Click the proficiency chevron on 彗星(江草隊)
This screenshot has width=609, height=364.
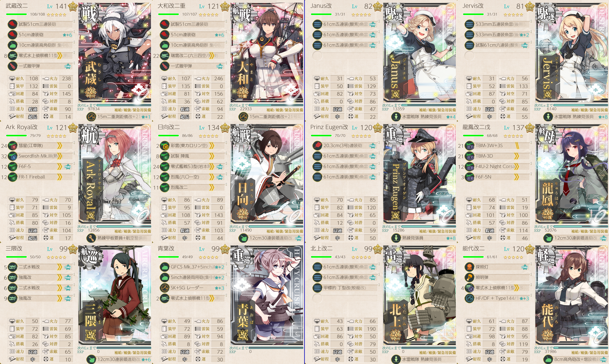59,146
